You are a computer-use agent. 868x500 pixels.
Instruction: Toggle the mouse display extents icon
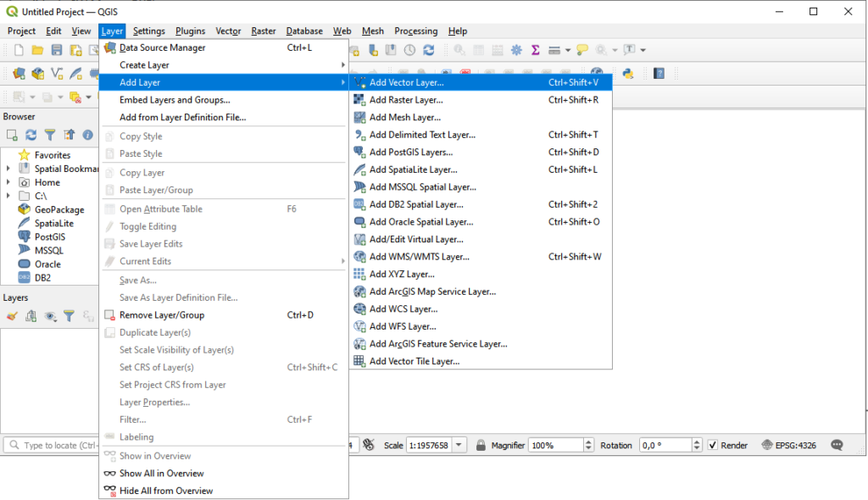(x=369, y=445)
